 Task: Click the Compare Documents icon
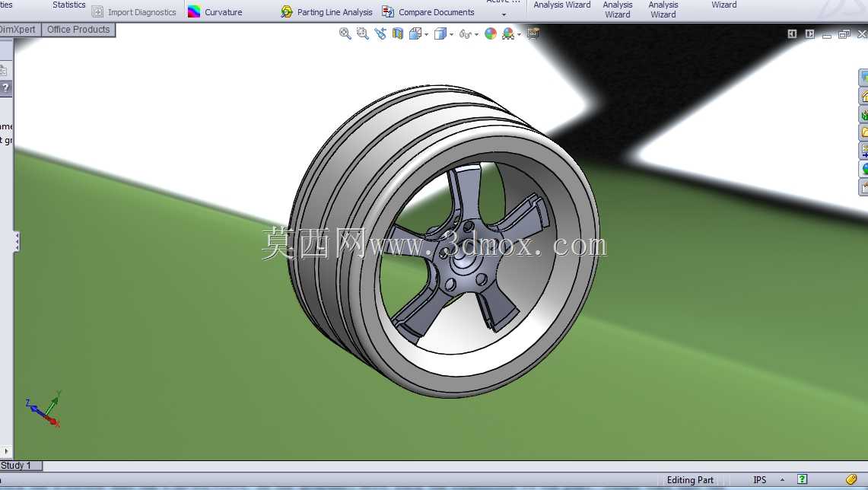point(388,11)
